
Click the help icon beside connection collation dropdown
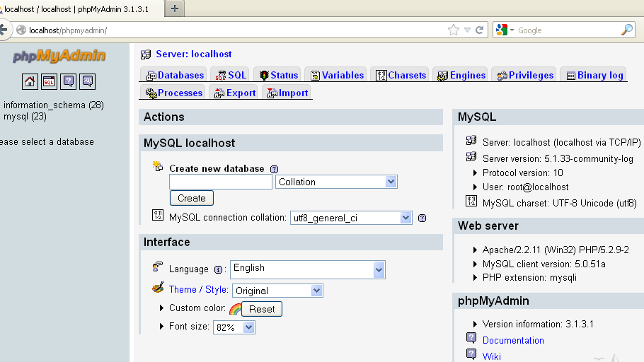(422, 218)
